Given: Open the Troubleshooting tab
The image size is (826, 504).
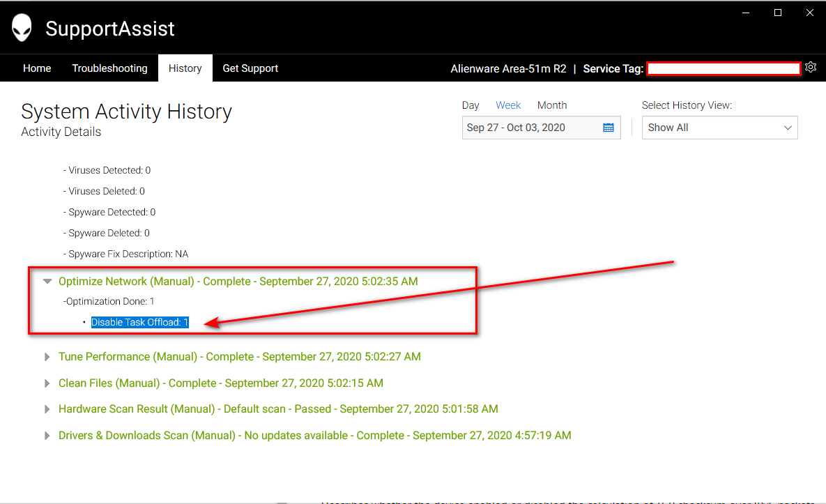Looking at the screenshot, I should click(109, 68).
